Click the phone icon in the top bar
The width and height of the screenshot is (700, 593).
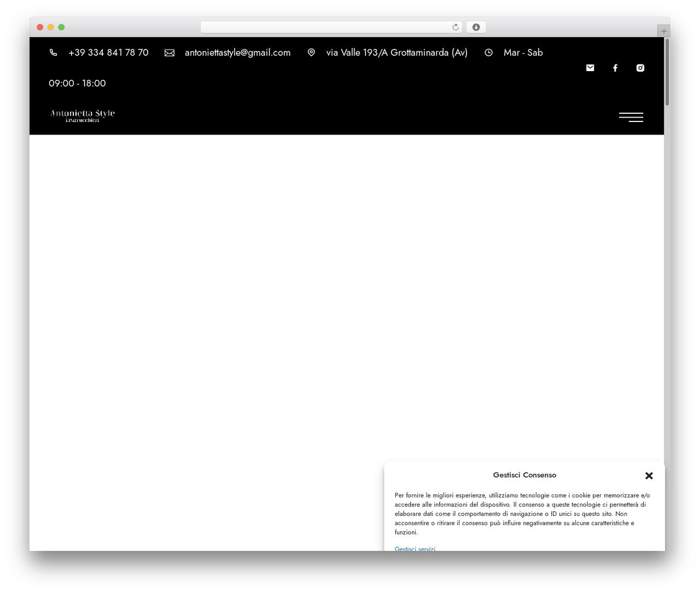53,53
